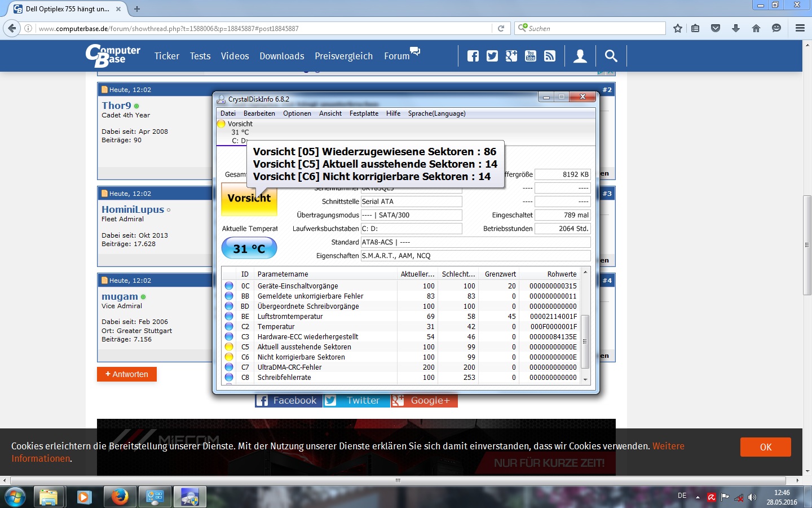The width and height of the screenshot is (812, 508).
Task: Go back with Firefox back arrow
Action: (11, 28)
